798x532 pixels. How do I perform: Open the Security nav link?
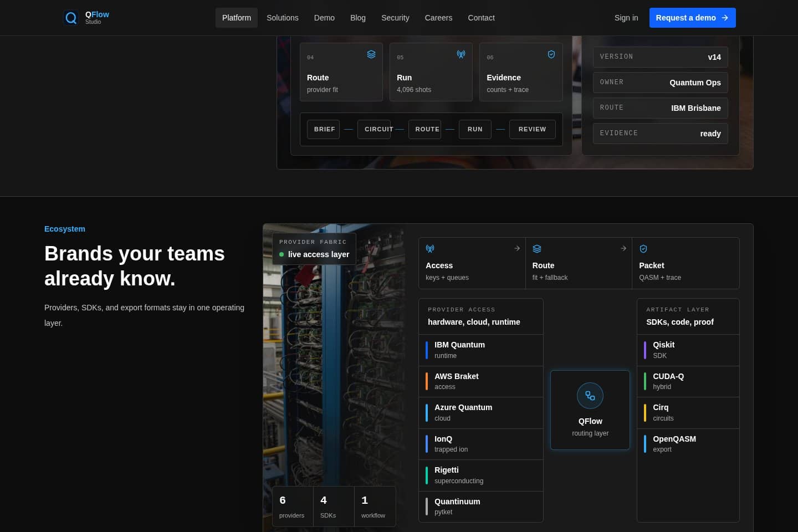click(x=395, y=18)
